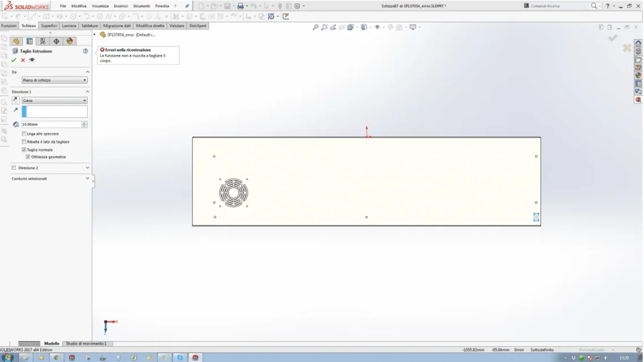Enable Lega allo spessore checkbox

[24, 133]
